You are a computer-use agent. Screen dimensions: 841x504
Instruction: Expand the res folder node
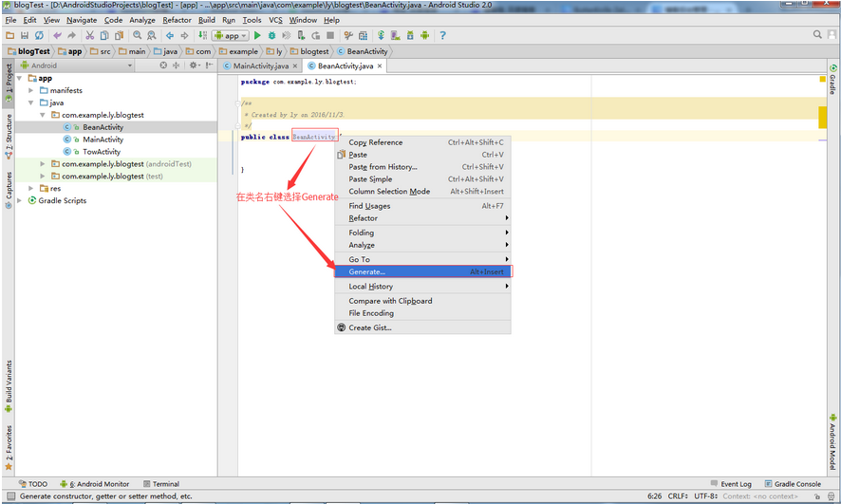point(31,189)
